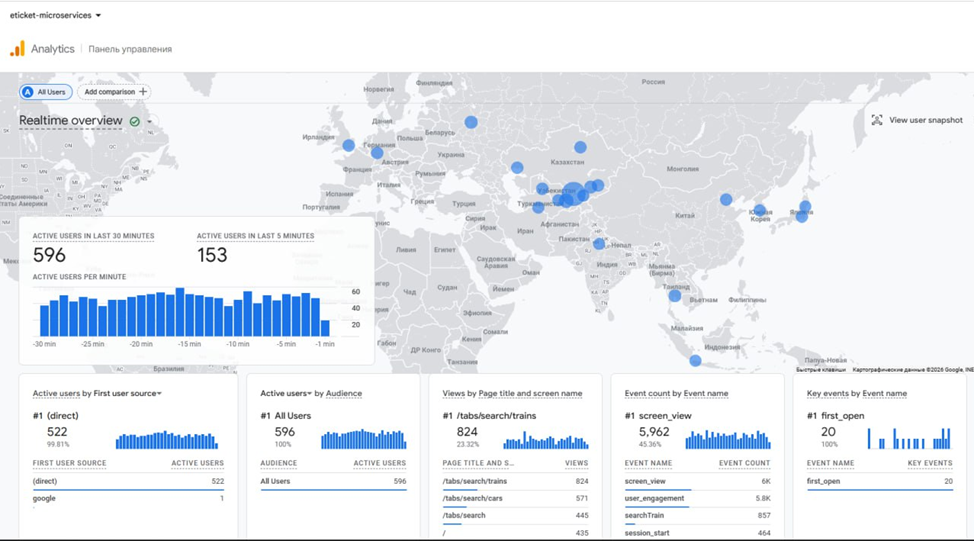Click the Add comparison button
This screenshot has width=974, height=541.
click(114, 92)
